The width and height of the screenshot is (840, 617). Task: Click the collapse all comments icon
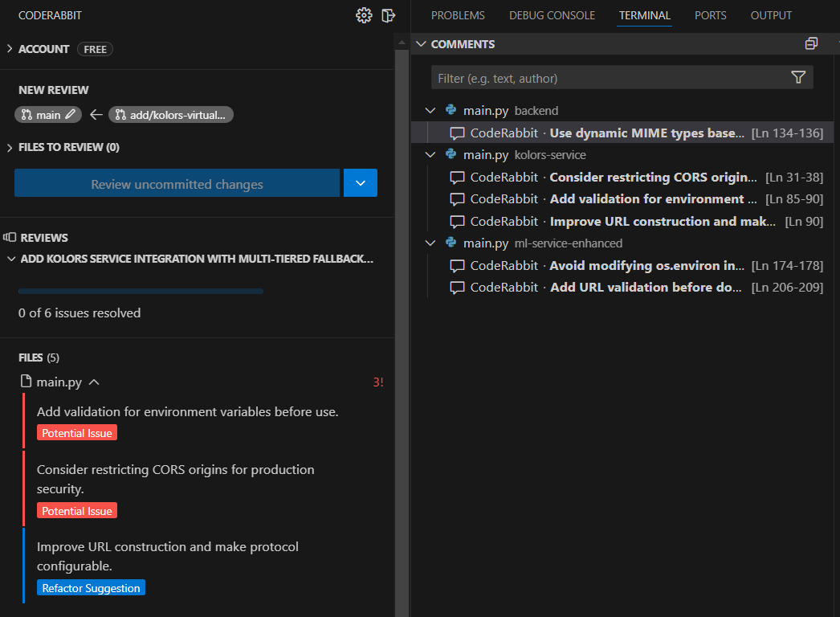811,44
